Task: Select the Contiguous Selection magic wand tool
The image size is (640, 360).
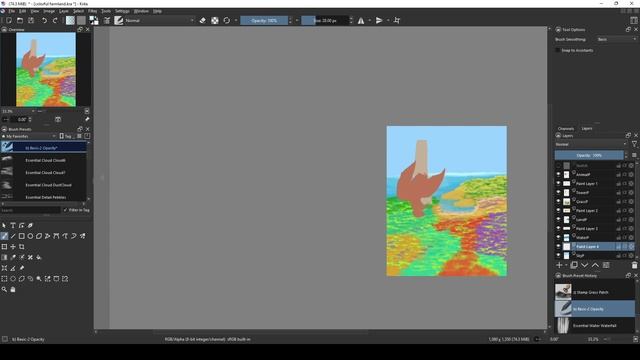Action: (x=39, y=279)
